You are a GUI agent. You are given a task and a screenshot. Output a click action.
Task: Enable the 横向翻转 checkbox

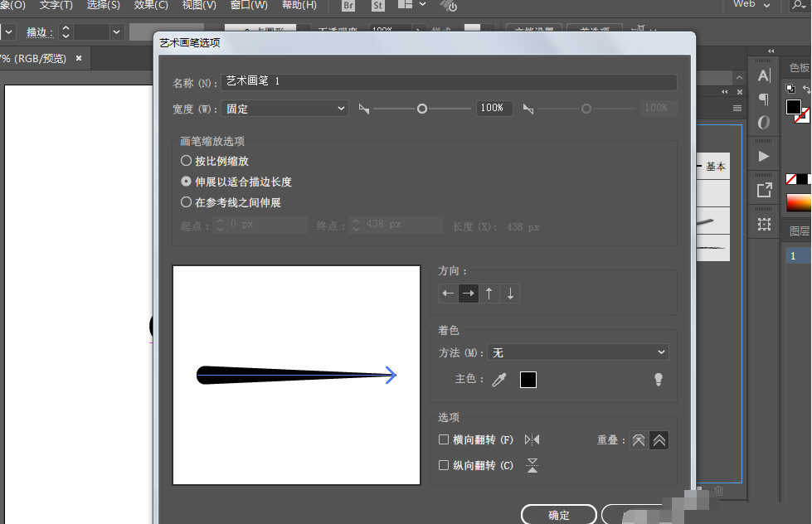(x=445, y=439)
